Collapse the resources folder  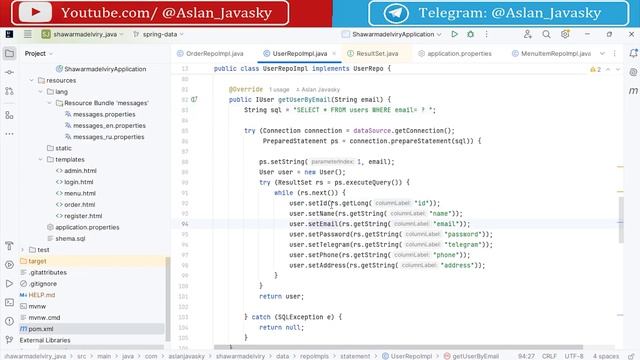[32, 80]
